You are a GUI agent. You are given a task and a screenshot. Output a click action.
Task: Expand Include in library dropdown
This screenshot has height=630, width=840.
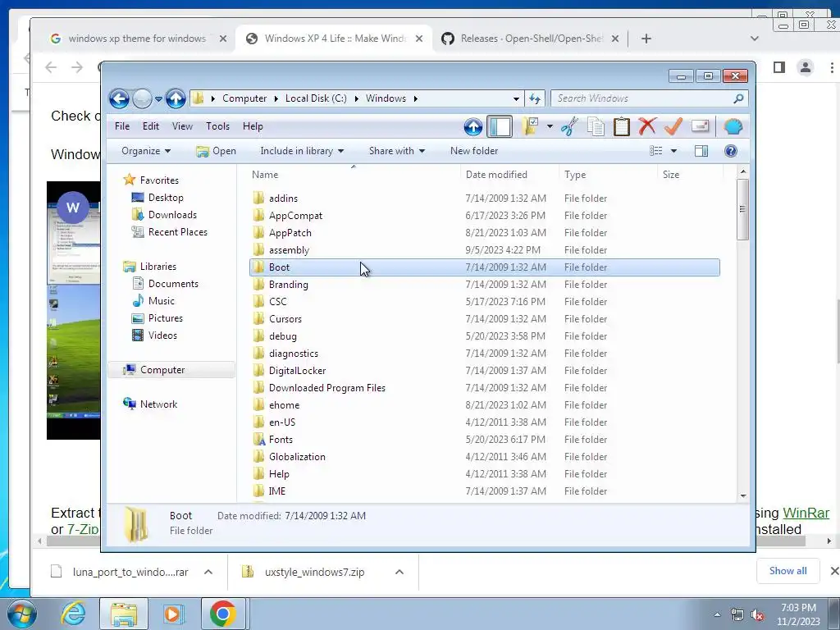pyautogui.click(x=302, y=151)
